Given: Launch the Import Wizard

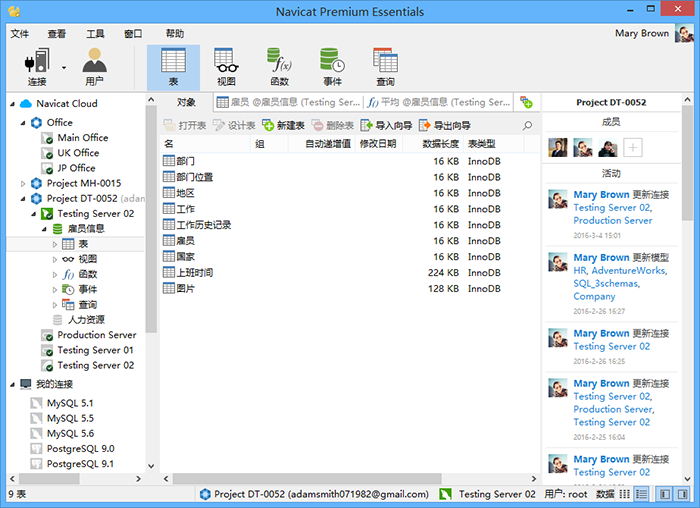Looking at the screenshot, I should [386, 125].
